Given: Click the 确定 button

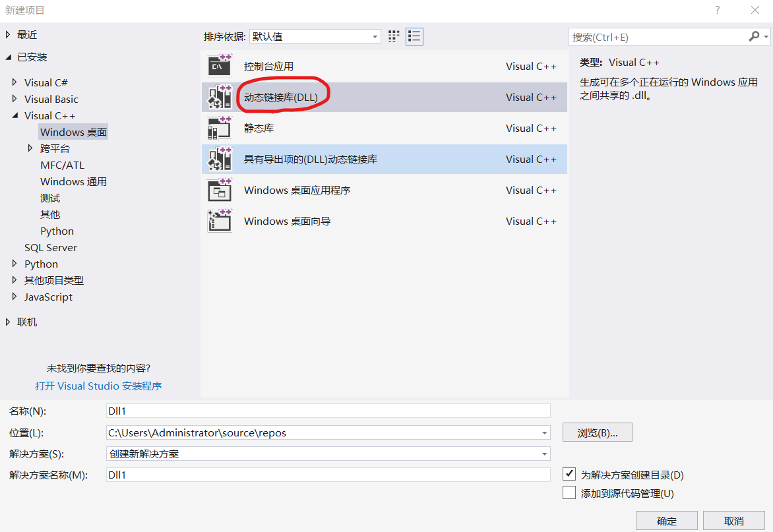Looking at the screenshot, I should pyautogui.click(x=667, y=521).
